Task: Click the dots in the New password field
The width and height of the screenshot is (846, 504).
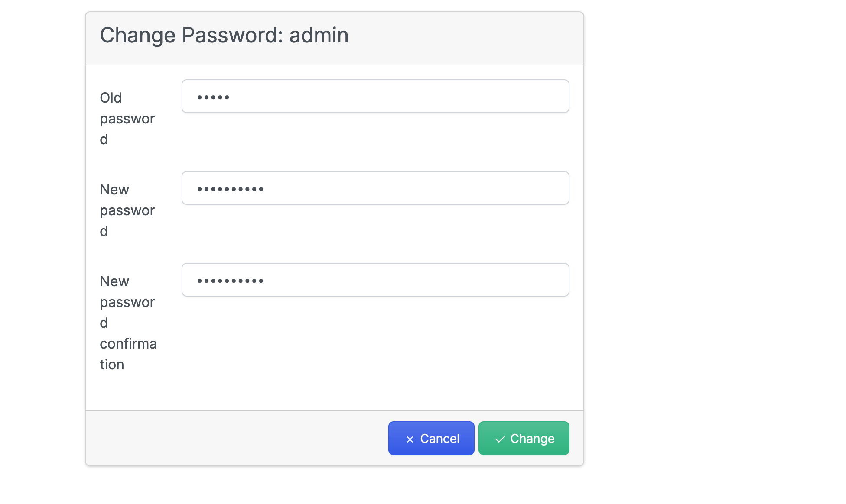Action: 231,187
